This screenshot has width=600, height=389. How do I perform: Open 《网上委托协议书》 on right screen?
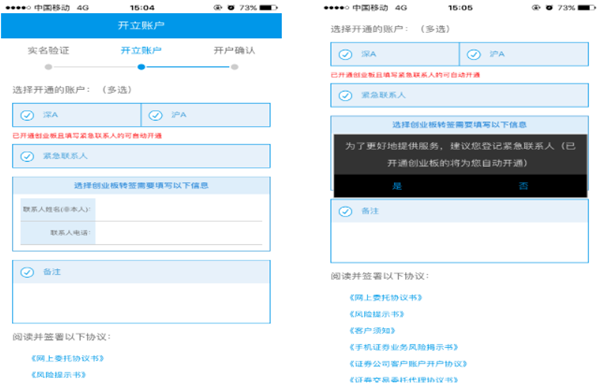385,298
